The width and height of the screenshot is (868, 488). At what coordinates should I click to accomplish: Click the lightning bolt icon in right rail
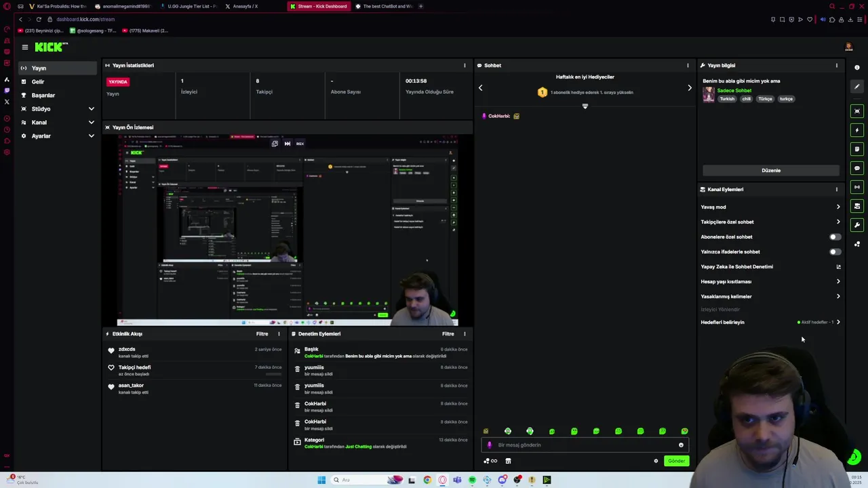(857, 130)
